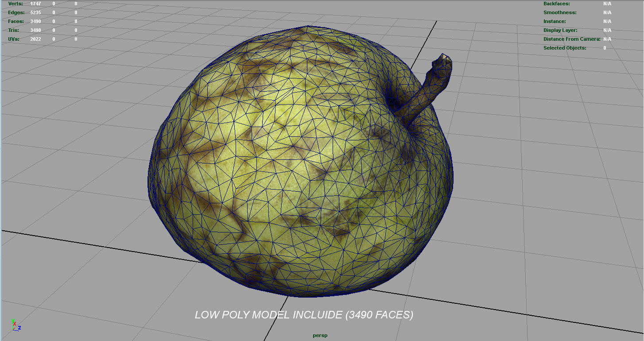This screenshot has height=341, width=644.
Task: Click the 'Smoothness:' label
Action: coord(560,12)
